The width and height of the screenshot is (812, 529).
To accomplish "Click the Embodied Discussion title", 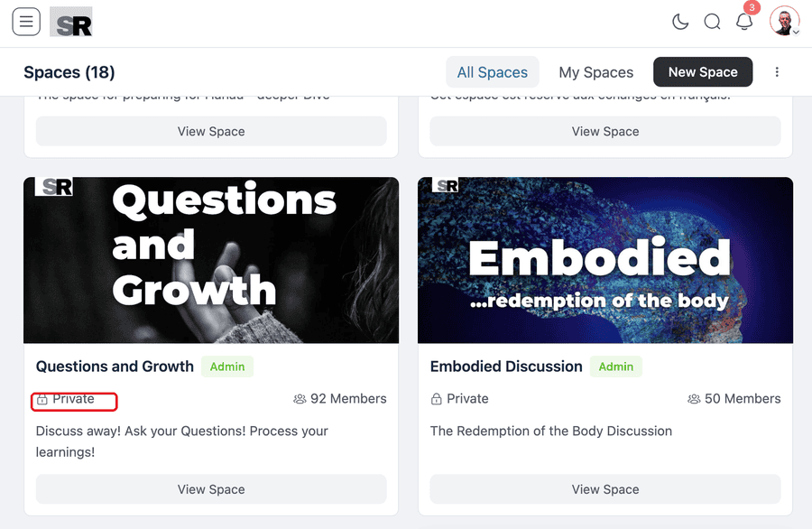I will point(506,367).
